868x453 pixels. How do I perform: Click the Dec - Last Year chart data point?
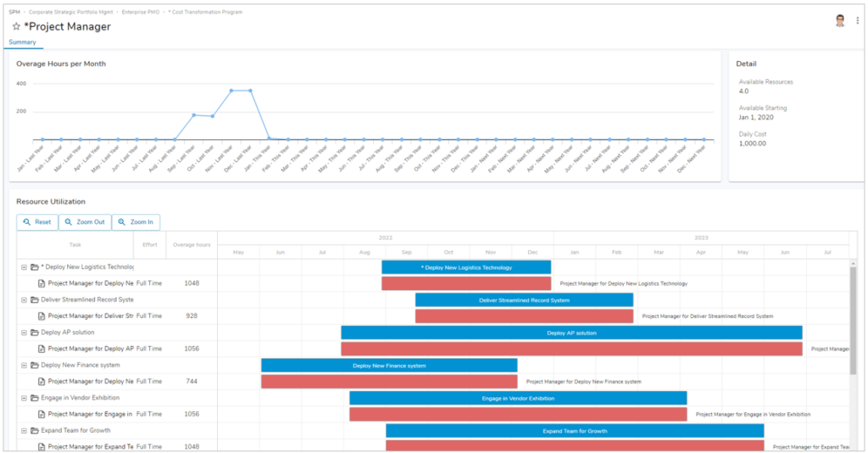pyautogui.click(x=250, y=91)
